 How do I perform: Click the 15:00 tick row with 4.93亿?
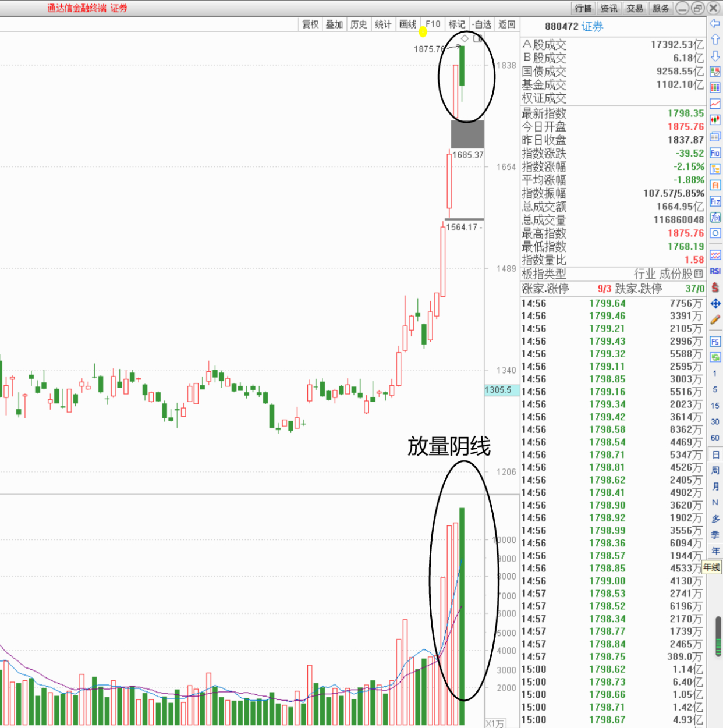point(612,720)
